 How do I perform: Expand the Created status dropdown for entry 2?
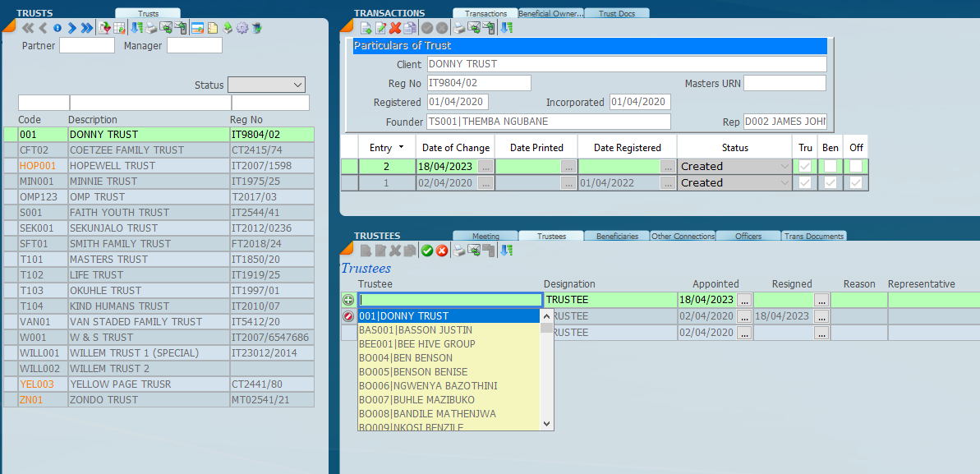coord(784,166)
